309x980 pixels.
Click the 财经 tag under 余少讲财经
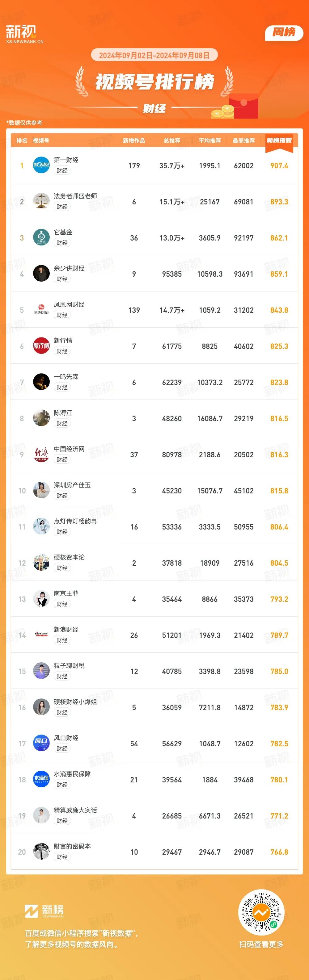pos(62,279)
